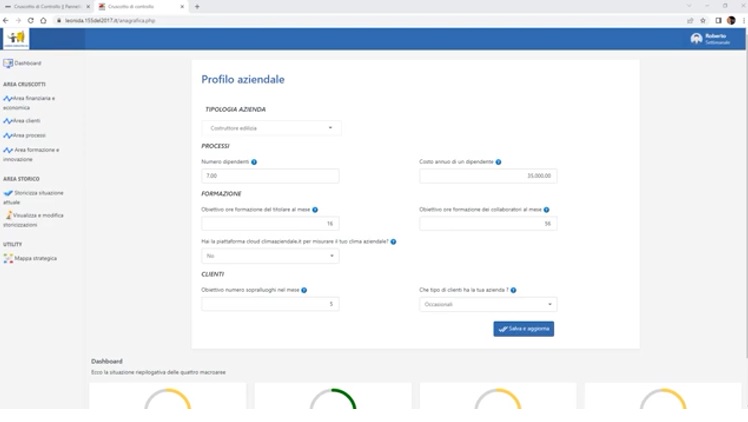Image resolution: width=748 pixels, height=422 pixels.
Task: Open the Tipologia azienda dropdown
Action: click(x=271, y=128)
